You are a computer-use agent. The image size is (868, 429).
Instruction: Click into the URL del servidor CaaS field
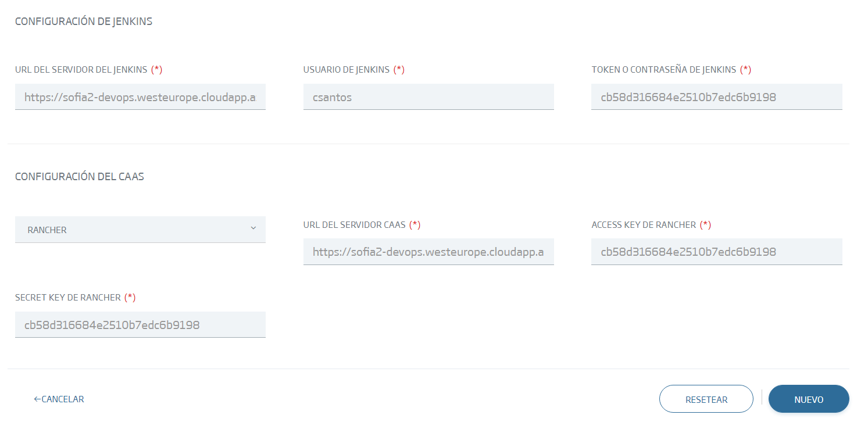(428, 252)
